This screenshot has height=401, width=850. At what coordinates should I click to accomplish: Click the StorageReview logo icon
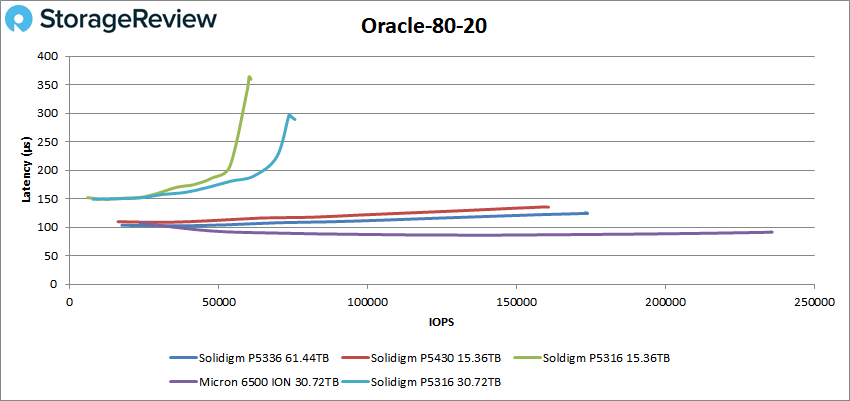click(20, 21)
